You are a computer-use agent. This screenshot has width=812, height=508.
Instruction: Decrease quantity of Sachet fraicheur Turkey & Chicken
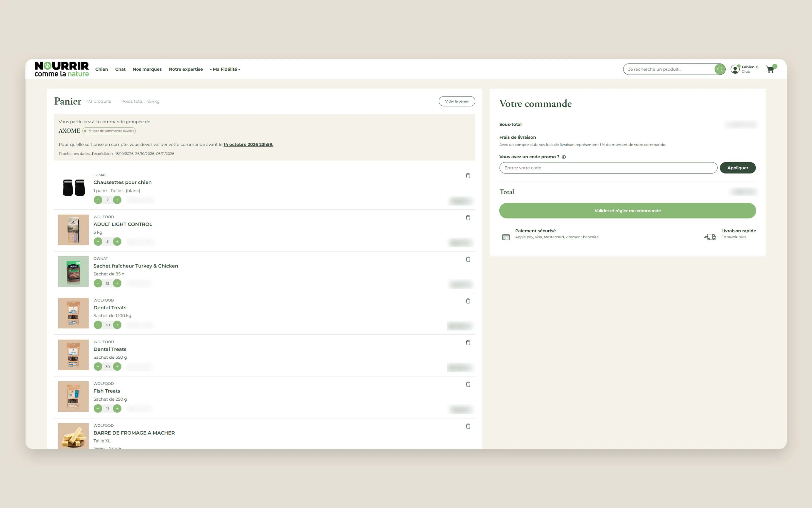[x=98, y=283]
